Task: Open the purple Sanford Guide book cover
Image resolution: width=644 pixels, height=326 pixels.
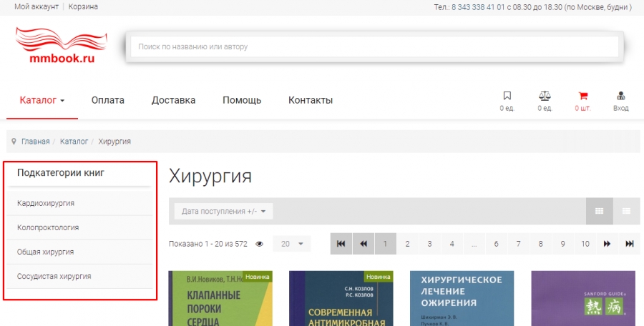Action: click(583, 299)
